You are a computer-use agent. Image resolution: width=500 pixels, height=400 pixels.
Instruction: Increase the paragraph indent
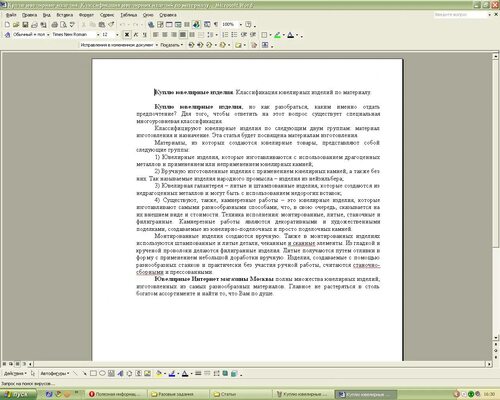[253, 34]
